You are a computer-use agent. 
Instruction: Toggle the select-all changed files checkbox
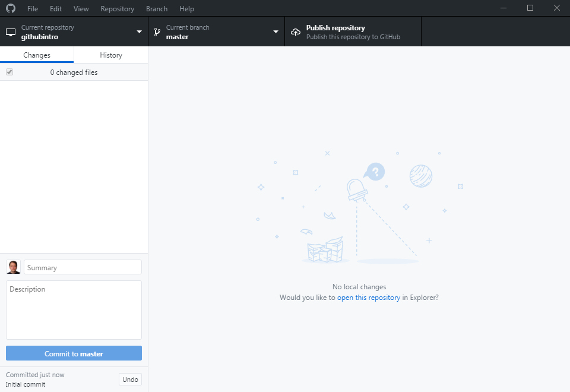[x=9, y=72]
